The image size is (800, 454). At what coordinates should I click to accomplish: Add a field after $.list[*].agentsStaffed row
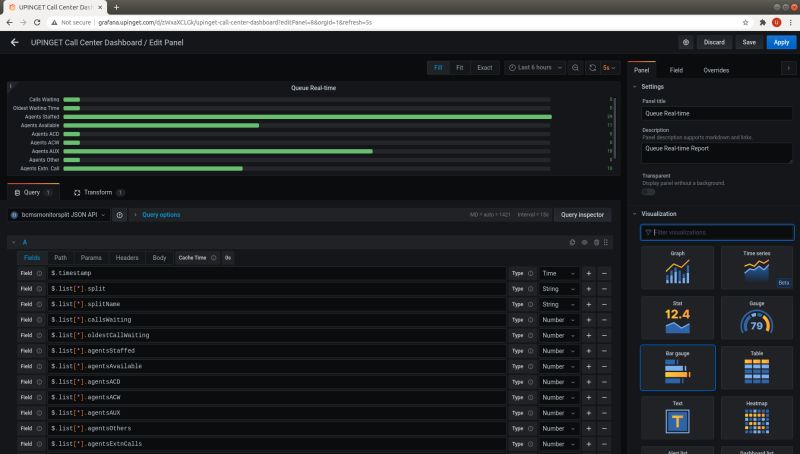(588, 351)
